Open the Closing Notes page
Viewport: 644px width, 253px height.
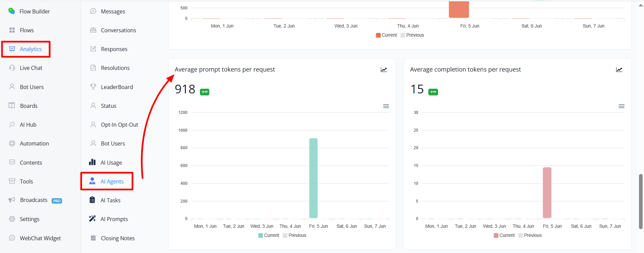[118, 238]
